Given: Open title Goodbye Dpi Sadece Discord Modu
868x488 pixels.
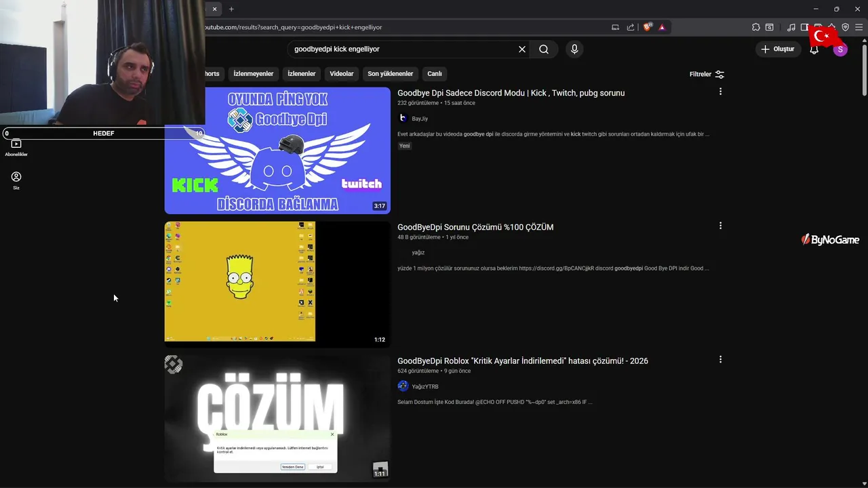Looking at the screenshot, I should [511, 93].
